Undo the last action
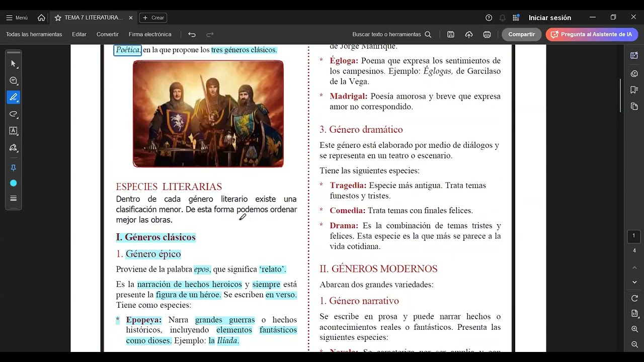Viewport: 644px width, 362px height. (192, 34)
